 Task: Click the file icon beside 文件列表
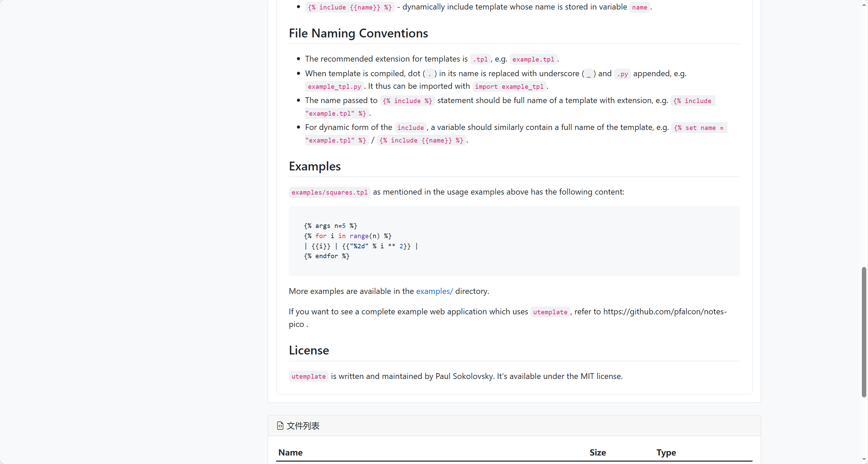pyautogui.click(x=280, y=426)
